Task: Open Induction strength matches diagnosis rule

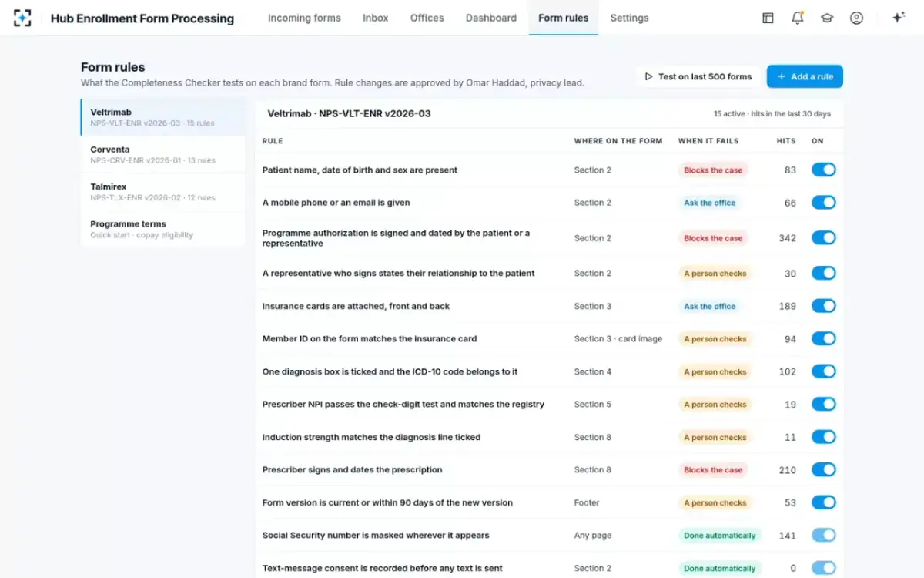Action: (371, 437)
